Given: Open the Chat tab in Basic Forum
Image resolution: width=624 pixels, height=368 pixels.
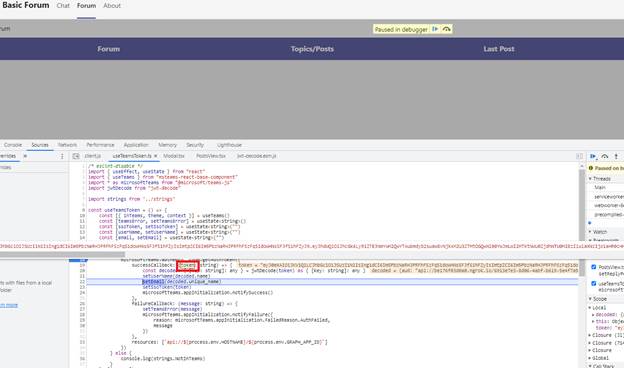Looking at the screenshot, I should click(x=63, y=6).
